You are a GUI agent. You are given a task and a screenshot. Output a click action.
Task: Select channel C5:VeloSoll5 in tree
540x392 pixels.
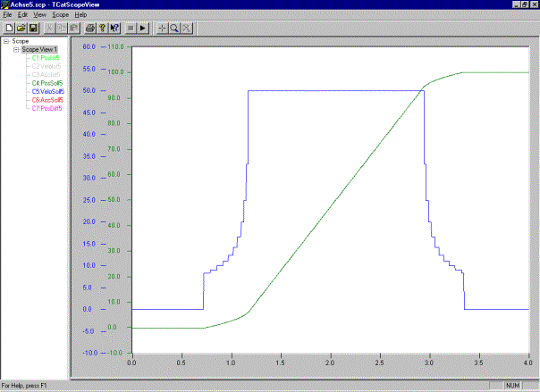tap(48, 91)
